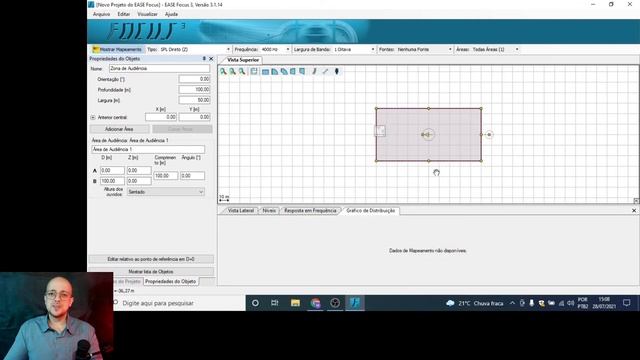640x360 pixels.
Task: Click the Orientação input field
Action: click(194, 79)
